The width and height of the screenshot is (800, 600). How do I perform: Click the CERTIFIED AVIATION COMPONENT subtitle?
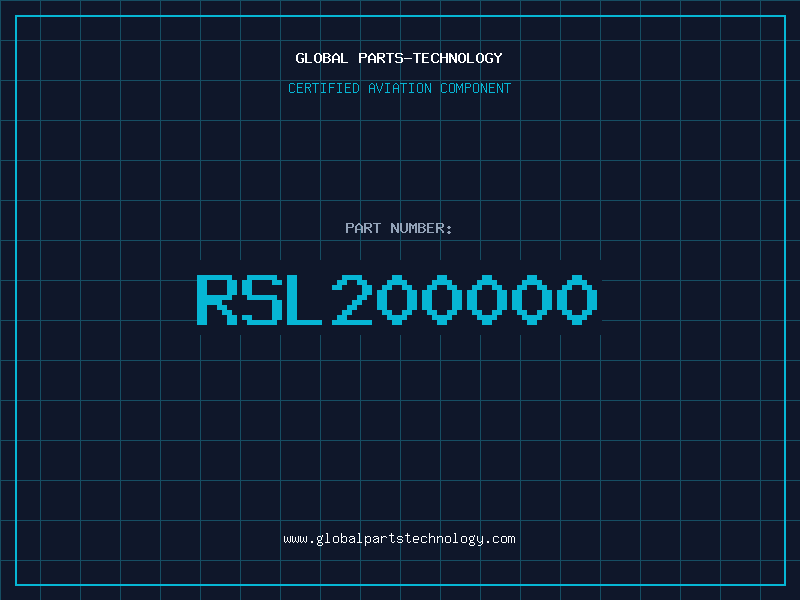[399, 88]
